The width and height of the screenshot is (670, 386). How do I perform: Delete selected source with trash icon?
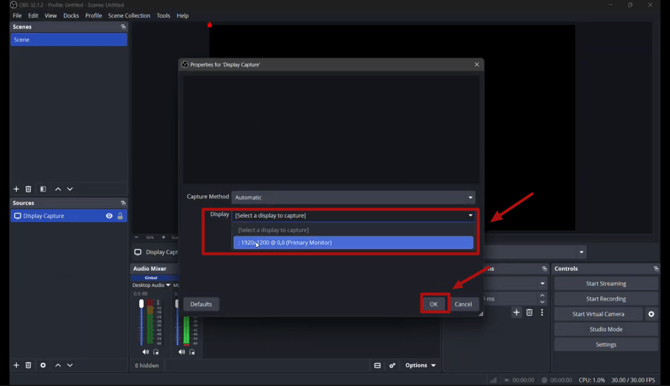coord(28,365)
